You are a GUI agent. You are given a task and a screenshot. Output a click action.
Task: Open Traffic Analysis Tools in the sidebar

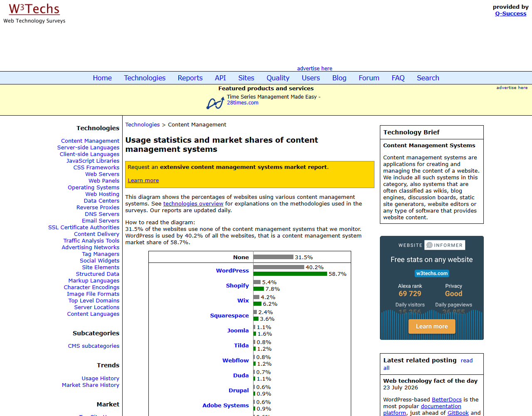(91, 240)
